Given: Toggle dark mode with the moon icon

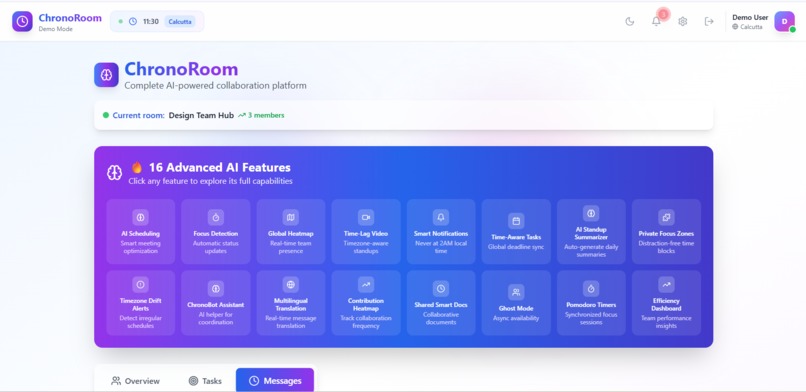Looking at the screenshot, I should 630,21.
